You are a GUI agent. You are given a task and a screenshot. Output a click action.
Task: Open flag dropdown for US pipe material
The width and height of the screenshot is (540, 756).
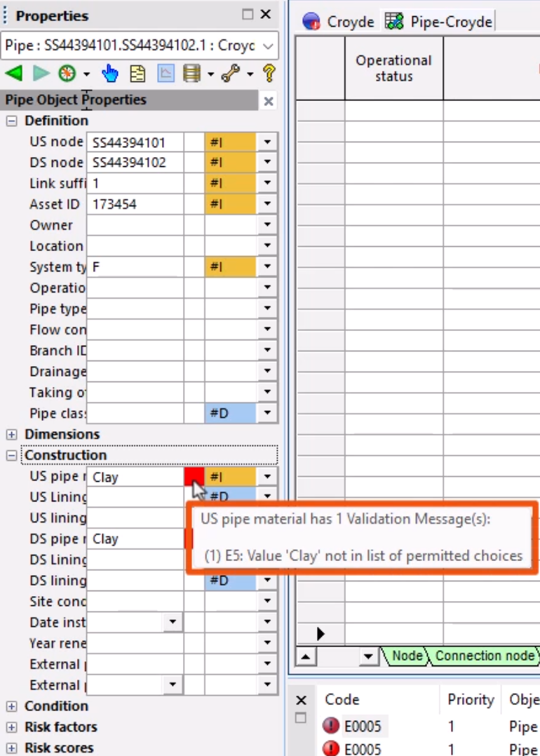[267, 476]
